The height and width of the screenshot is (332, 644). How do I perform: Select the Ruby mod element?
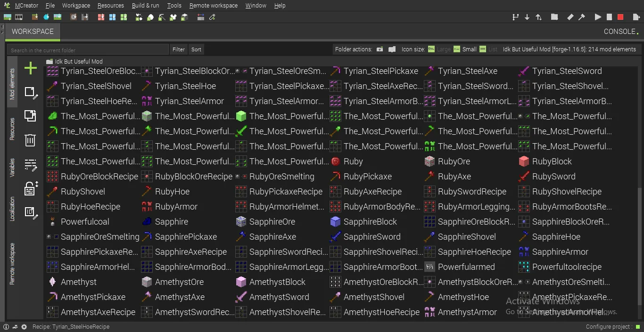click(347, 162)
